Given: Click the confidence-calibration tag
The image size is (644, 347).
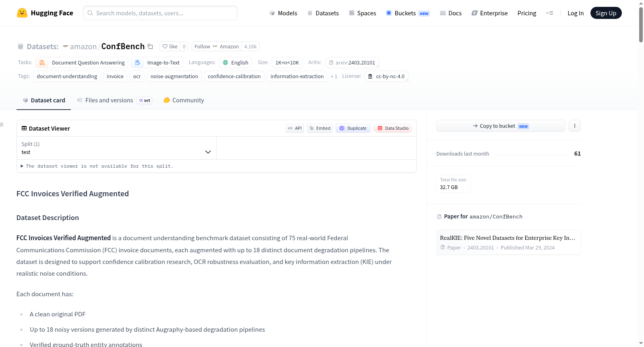Looking at the screenshot, I should pyautogui.click(x=234, y=76).
